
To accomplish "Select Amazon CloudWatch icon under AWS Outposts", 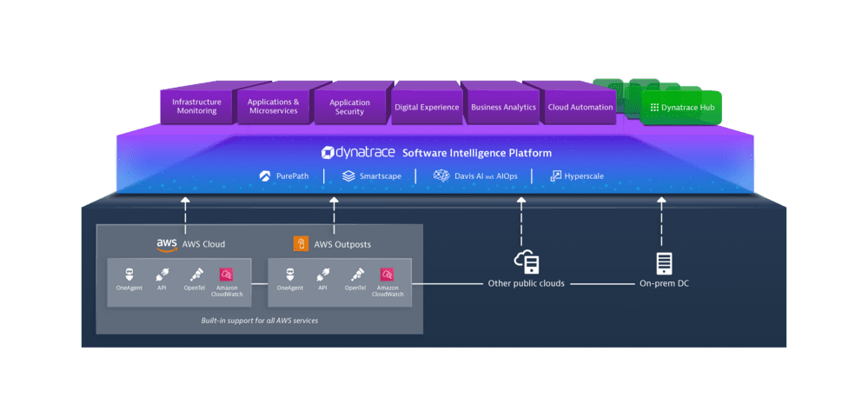I will (382, 273).
